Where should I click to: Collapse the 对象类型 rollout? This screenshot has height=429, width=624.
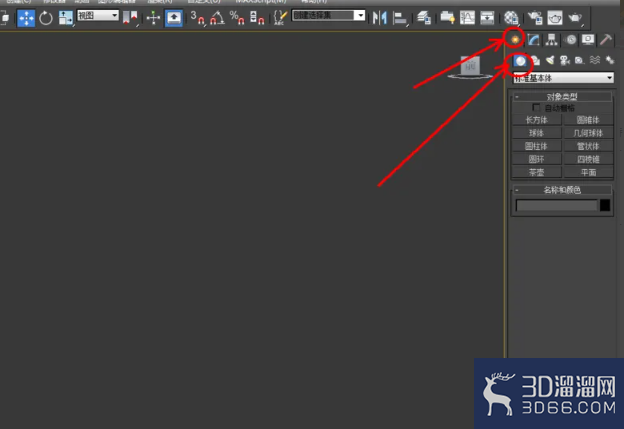(562, 97)
